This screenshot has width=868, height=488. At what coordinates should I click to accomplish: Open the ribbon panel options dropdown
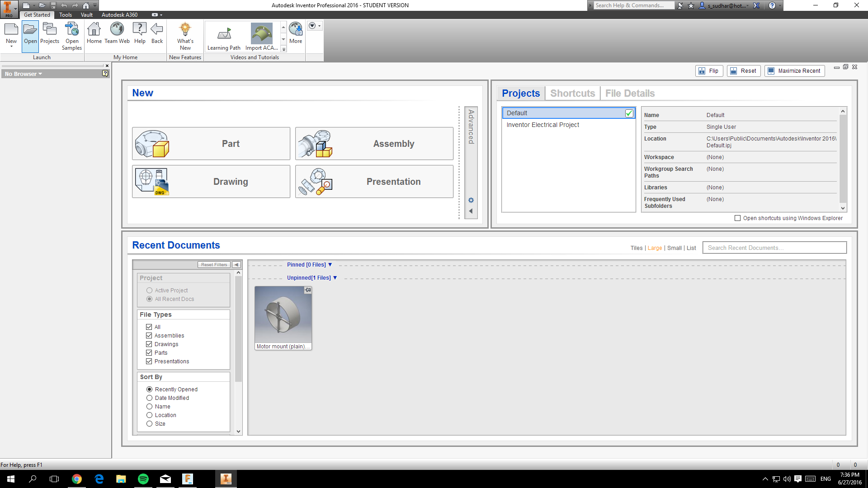point(315,26)
